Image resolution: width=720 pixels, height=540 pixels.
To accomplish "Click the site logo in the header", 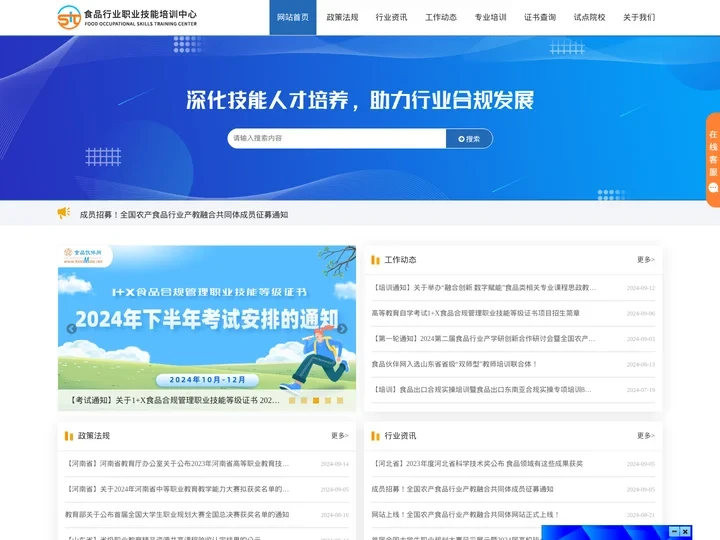I will pos(127,17).
